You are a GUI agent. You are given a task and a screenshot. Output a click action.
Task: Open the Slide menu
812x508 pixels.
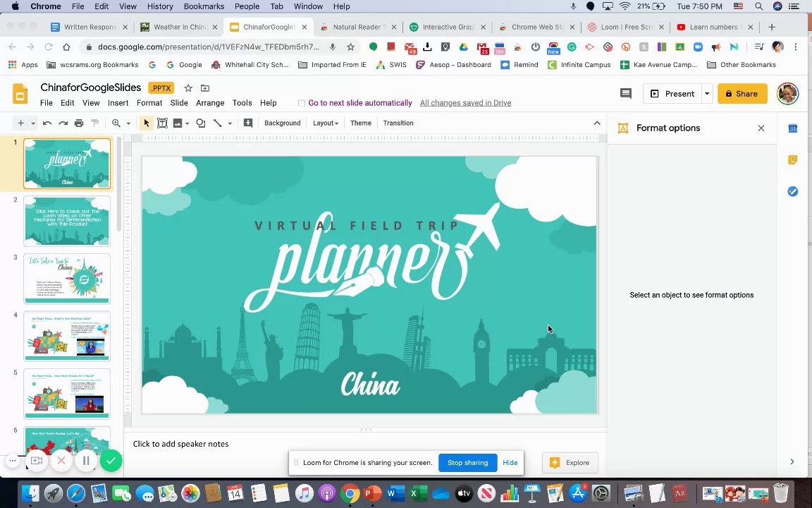pyautogui.click(x=179, y=102)
